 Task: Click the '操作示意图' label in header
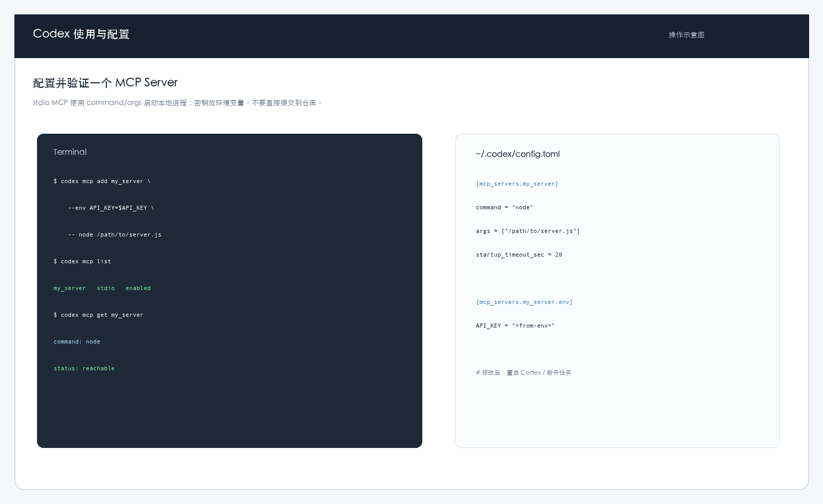[x=687, y=35]
